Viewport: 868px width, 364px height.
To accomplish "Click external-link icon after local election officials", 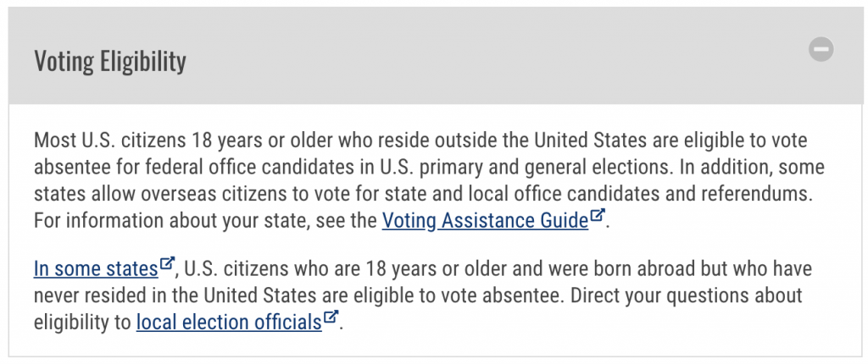I will click(331, 317).
